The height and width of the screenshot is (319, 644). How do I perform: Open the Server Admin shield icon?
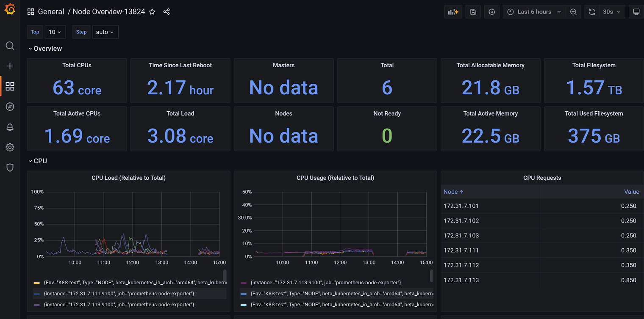10,168
